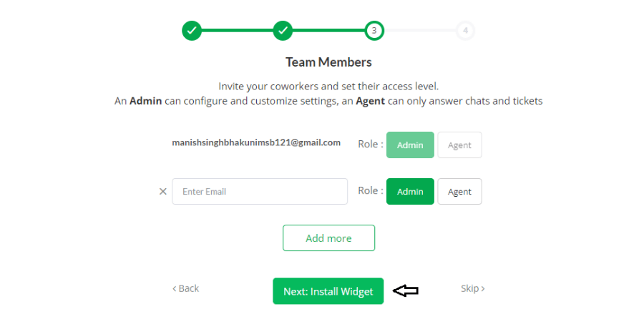Screen dimensions: 644x322
Task: Set Admin role for the new email row
Action: (x=410, y=191)
